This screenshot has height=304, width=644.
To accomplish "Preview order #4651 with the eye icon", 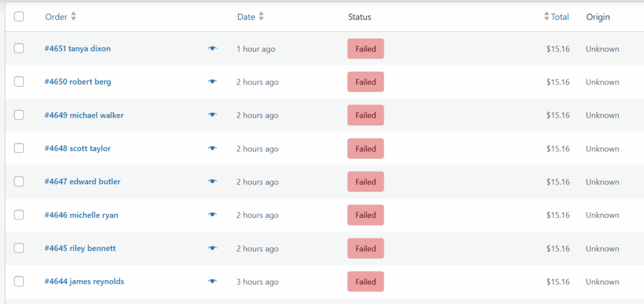I will 213,48.
